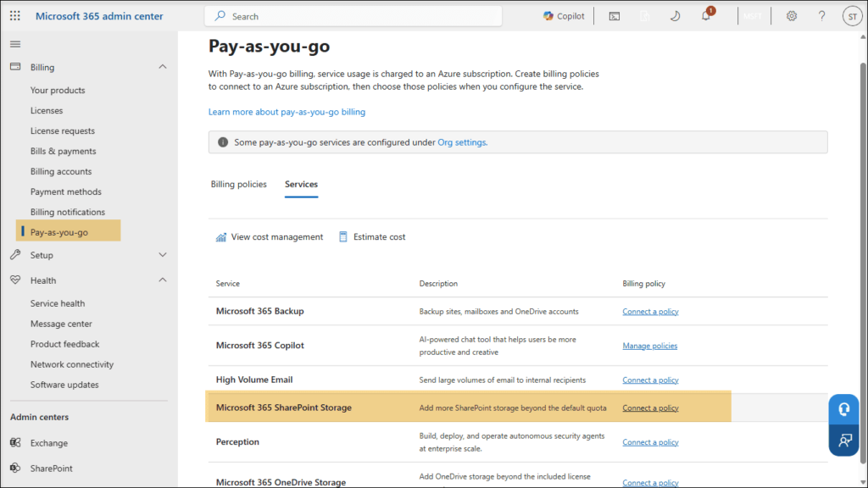The width and height of the screenshot is (868, 488).
Task: Connect a policy for High Volume Email
Action: click(x=650, y=380)
